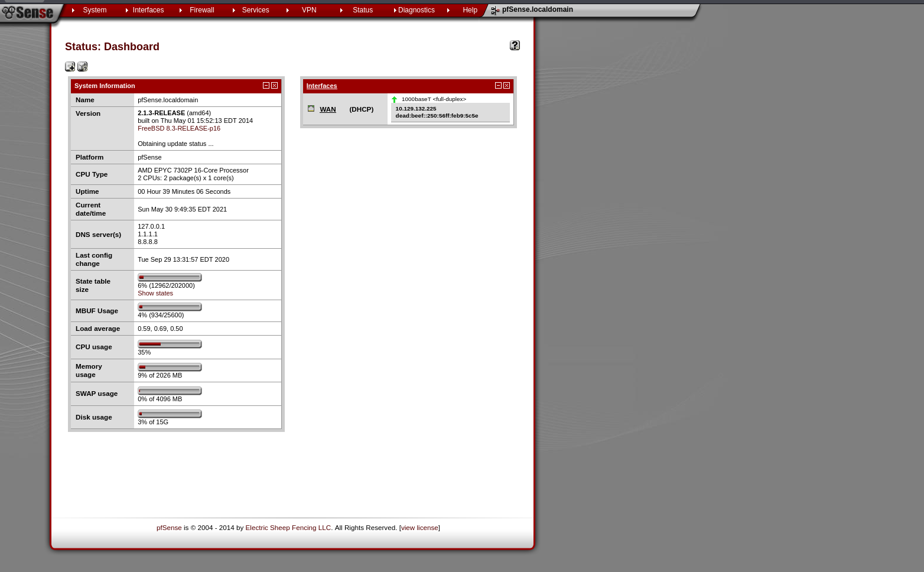
Task: Click the green up arrow status icon
Action: click(394, 99)
